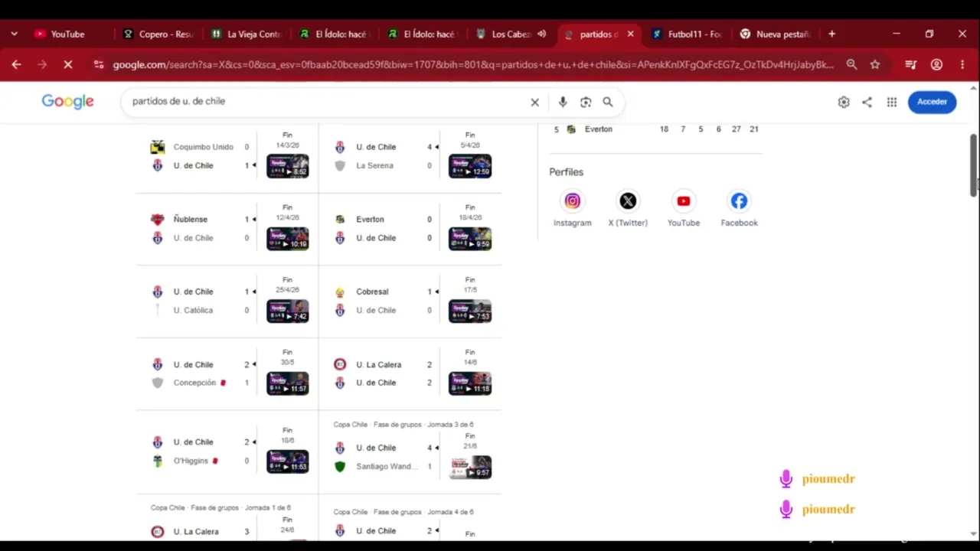View site information next to the URL
Screen dimensions: 980x551
[99, 65]
